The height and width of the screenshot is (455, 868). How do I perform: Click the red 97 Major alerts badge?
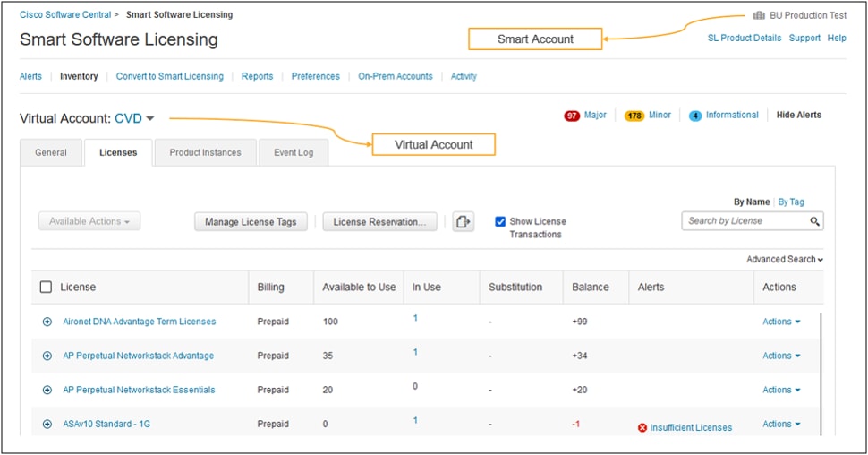572,116
